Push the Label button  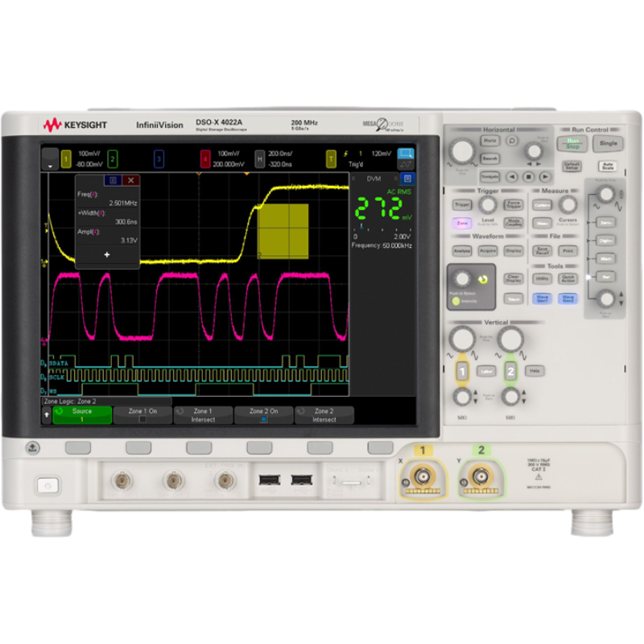point(486,371)
